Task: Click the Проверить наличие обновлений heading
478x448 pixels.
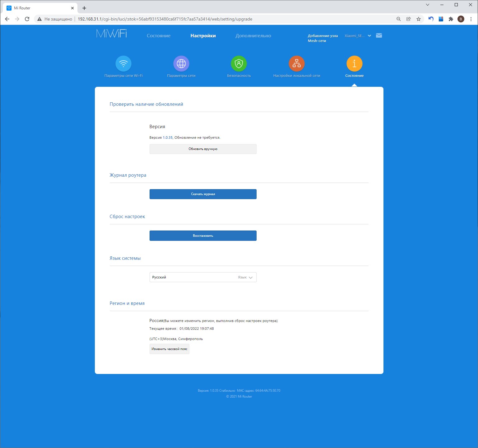Action: point(146,104)
